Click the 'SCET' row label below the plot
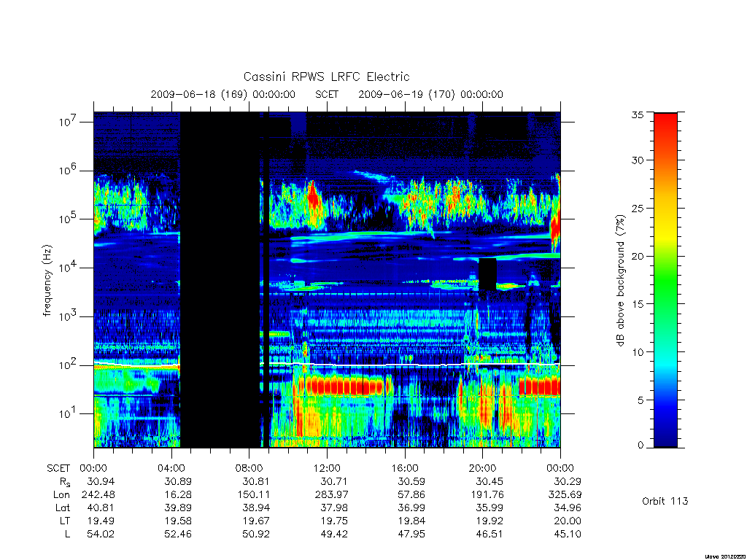Screen dimensions: 747x560 click(x=58, y=468)
